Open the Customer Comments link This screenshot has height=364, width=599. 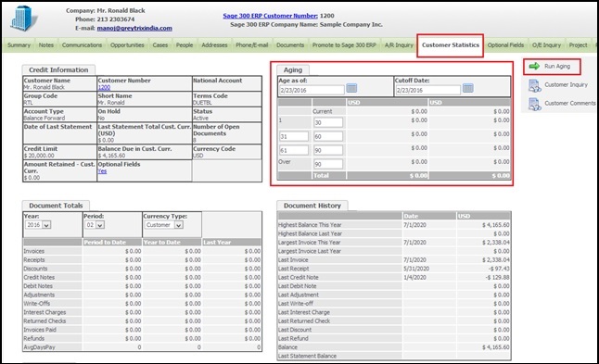(x=570, y=103)
